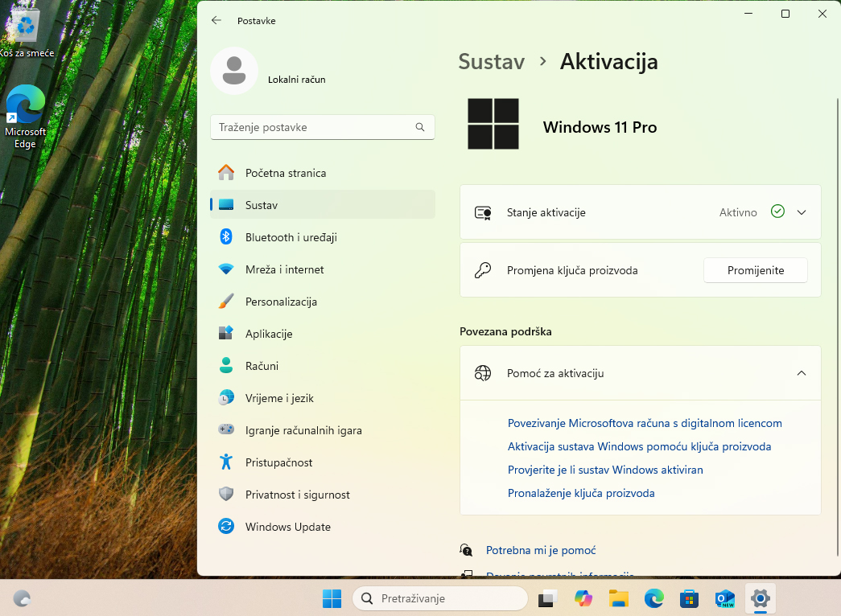
Task: Open Windows Update settings
Action: coord(287,527)
